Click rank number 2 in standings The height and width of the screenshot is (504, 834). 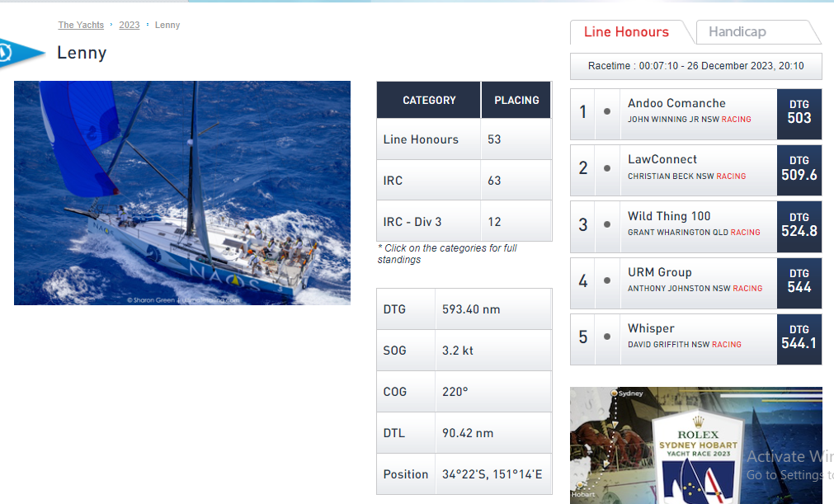(583, 168)
